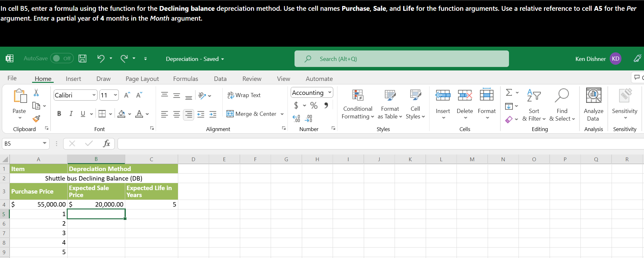Image resolution: width=644 pixels, height=258 pixels.
Task: Click the font color A swatch
Action: 139,114
